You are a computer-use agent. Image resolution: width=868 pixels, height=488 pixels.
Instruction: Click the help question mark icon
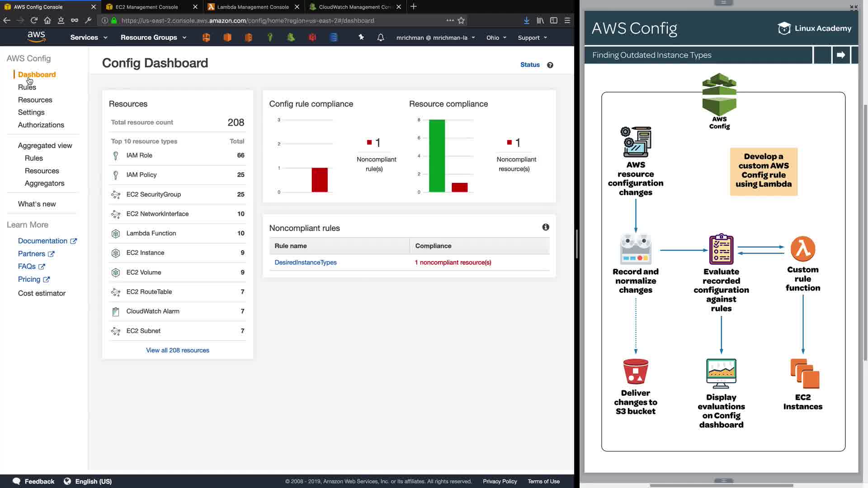point(550,65)
